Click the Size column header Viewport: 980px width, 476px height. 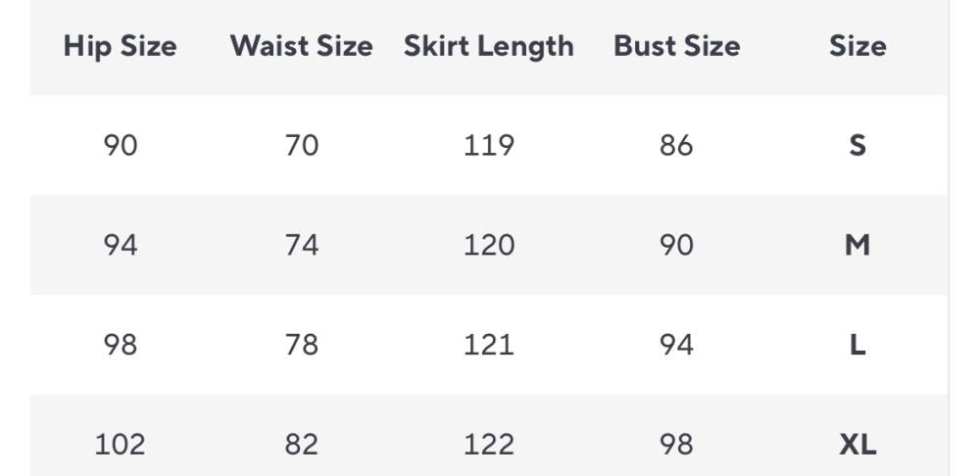(857, 46)
